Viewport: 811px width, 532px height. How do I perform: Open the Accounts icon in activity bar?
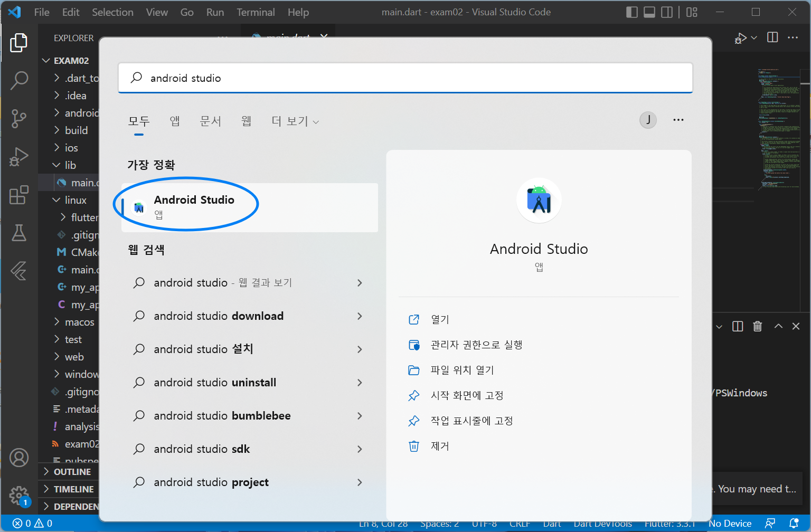pyautogui.click(x=19, y=458)
